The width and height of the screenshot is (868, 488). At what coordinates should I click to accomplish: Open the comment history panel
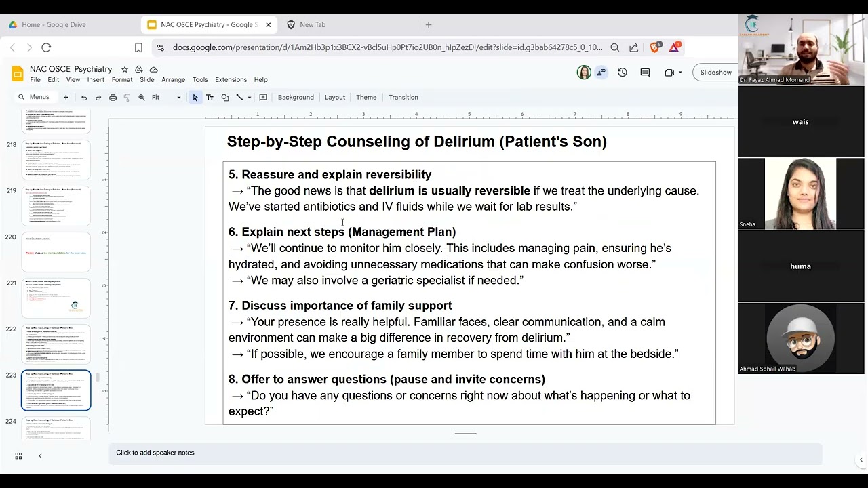point(645,73)
